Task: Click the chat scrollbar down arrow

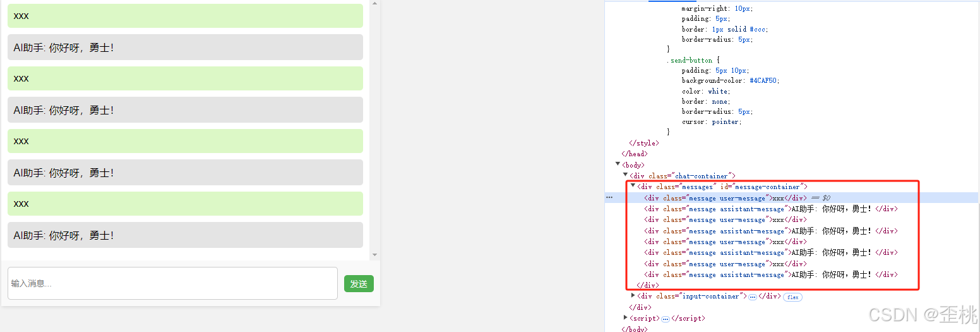Action: [374, 255]
